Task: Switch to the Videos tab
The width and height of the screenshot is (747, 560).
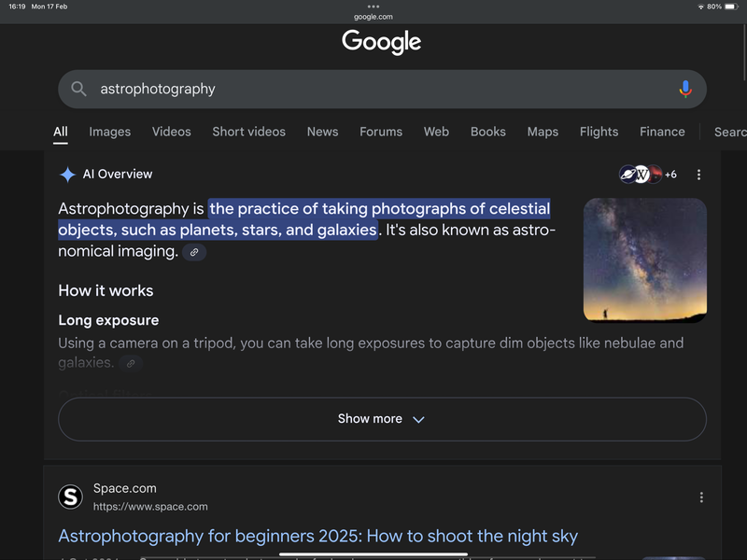Action: tap(172, 132)
